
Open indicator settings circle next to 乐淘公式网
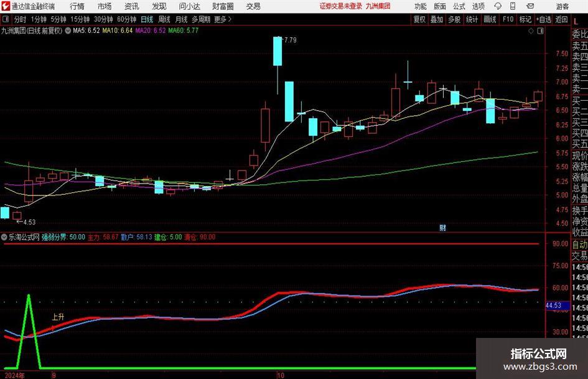(4, 237)
